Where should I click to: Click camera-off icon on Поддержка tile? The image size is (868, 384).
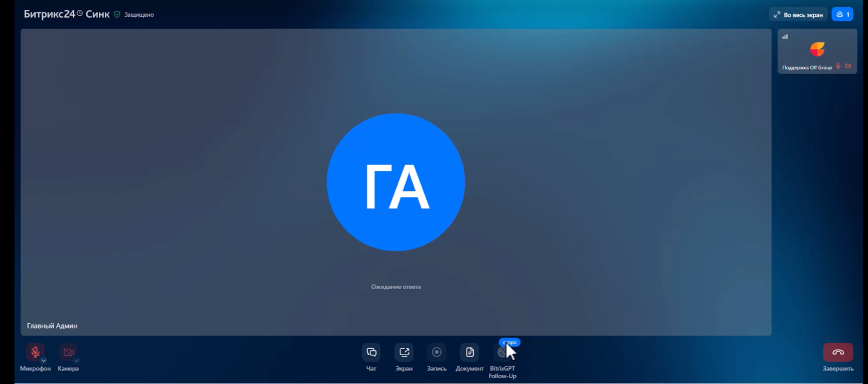tap(848, 66)
